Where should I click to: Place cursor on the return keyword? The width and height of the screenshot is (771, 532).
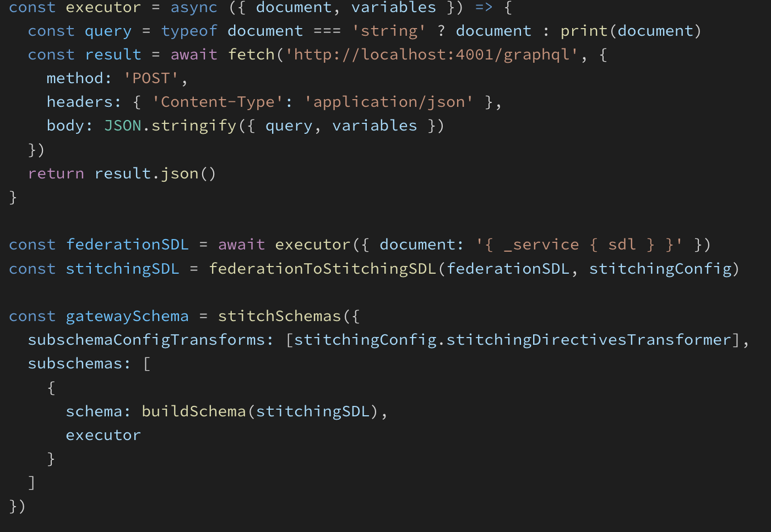56,174
